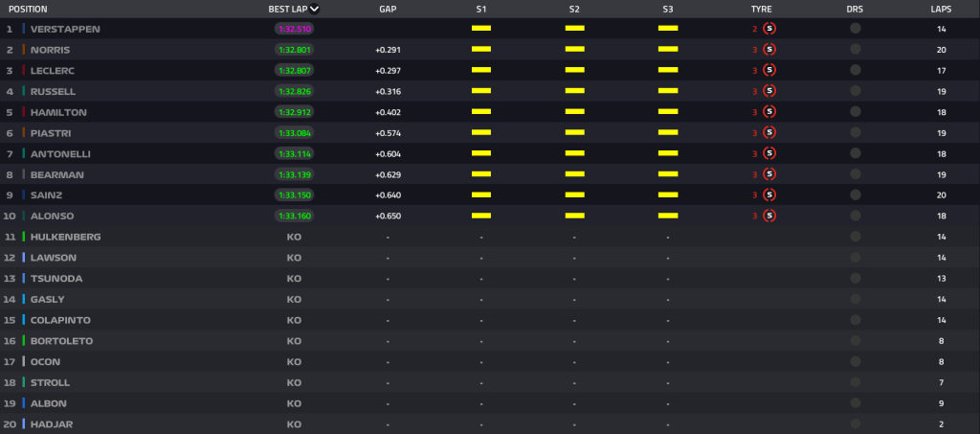980x434 pixels.
Task: Click Sainz's yellow S1 sector bar
Action: point(480,195)
